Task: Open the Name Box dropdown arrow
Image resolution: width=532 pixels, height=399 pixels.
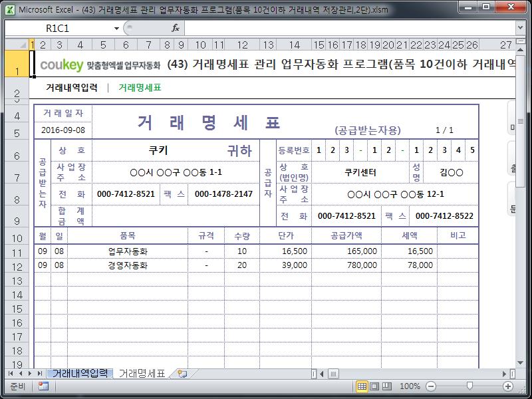Action: (116, 29)
